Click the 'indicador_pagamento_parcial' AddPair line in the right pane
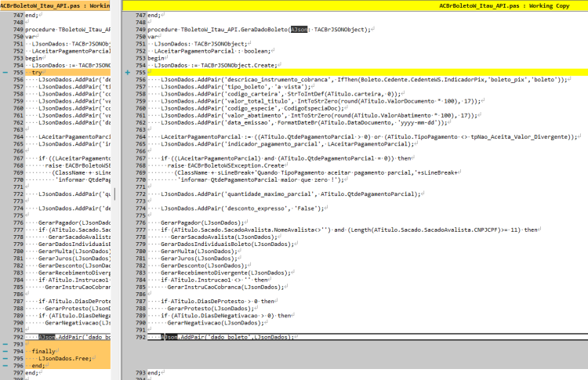Image resolution: width=588 pixels, height=380 pixels. tap(287, 144)
